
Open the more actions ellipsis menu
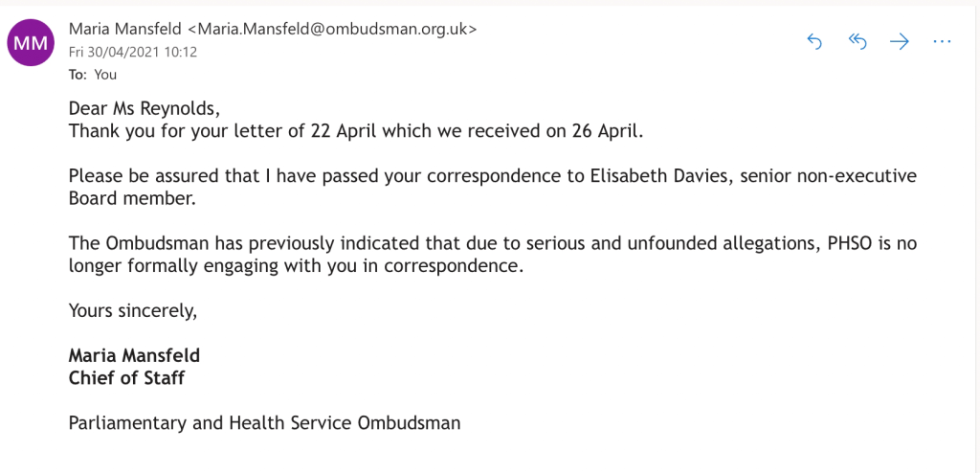pyautogui.click(x=942, y=41)
